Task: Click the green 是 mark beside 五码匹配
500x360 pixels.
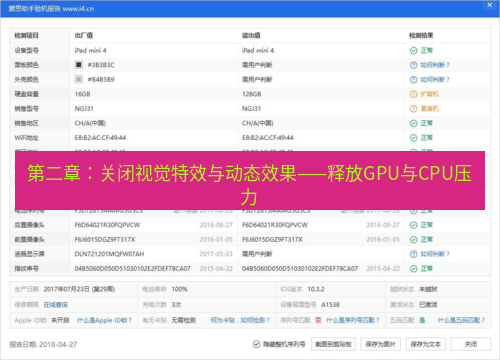Action: click(x=422, y=320)
